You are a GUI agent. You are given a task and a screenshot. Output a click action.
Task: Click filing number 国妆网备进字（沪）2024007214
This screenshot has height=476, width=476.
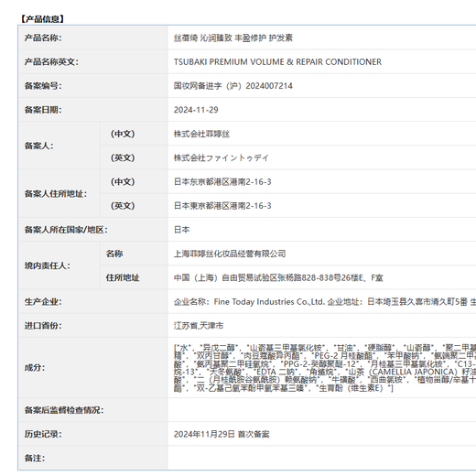233,86
